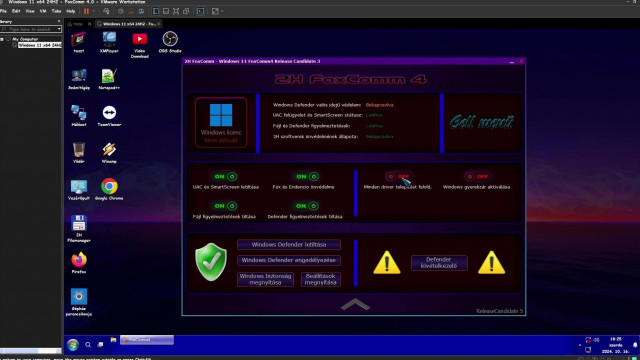This screenshot has width=640, height=360.
Task: Open the VMware Tabs menu
Action: 56,11
